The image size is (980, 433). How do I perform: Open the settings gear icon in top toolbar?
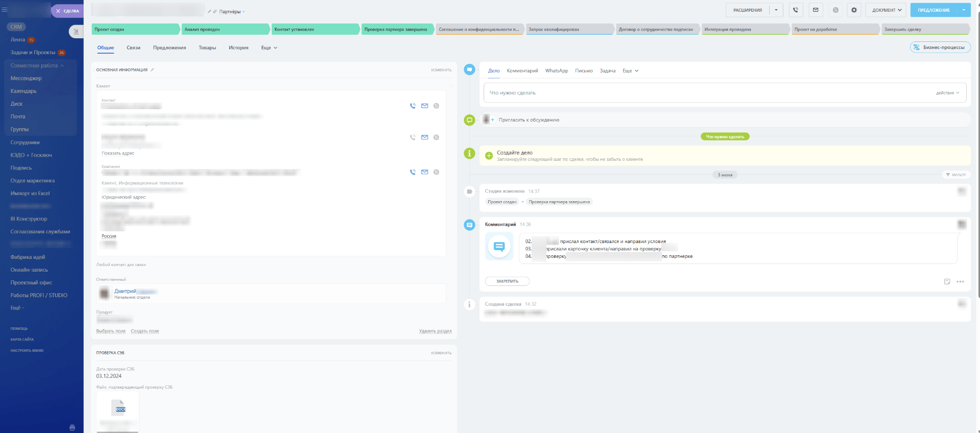(854, 10)
